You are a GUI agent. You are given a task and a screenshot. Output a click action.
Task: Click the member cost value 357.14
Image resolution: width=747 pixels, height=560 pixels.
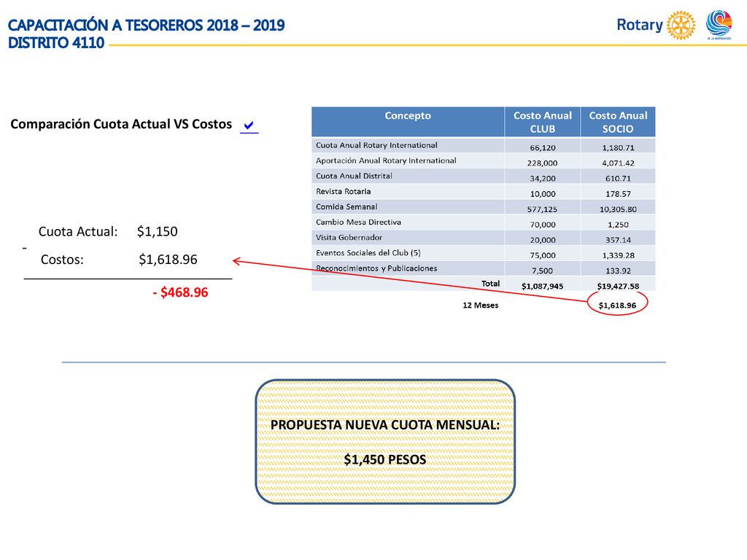[x=618, y=240]
